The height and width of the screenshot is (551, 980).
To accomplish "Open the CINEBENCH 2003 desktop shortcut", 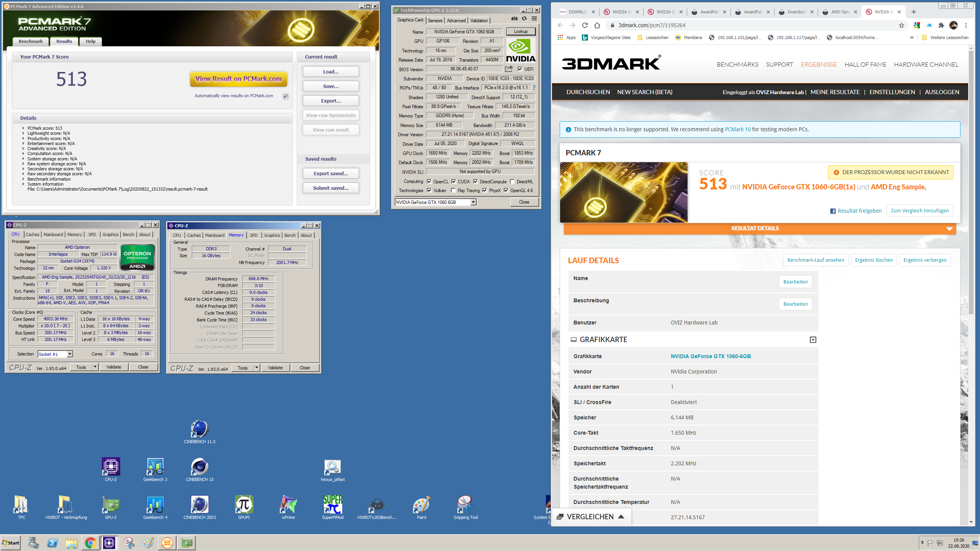I will [199, 507].
